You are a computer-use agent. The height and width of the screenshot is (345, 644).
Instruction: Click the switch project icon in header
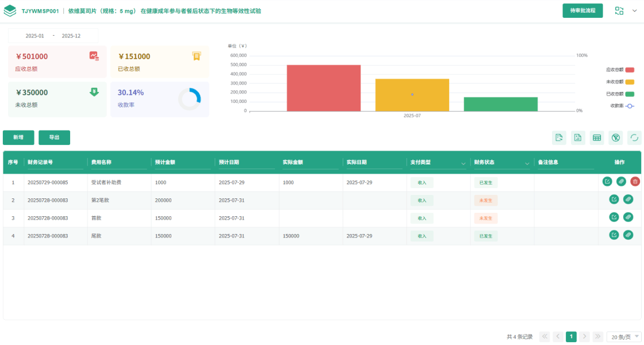[x=619, y=10]
